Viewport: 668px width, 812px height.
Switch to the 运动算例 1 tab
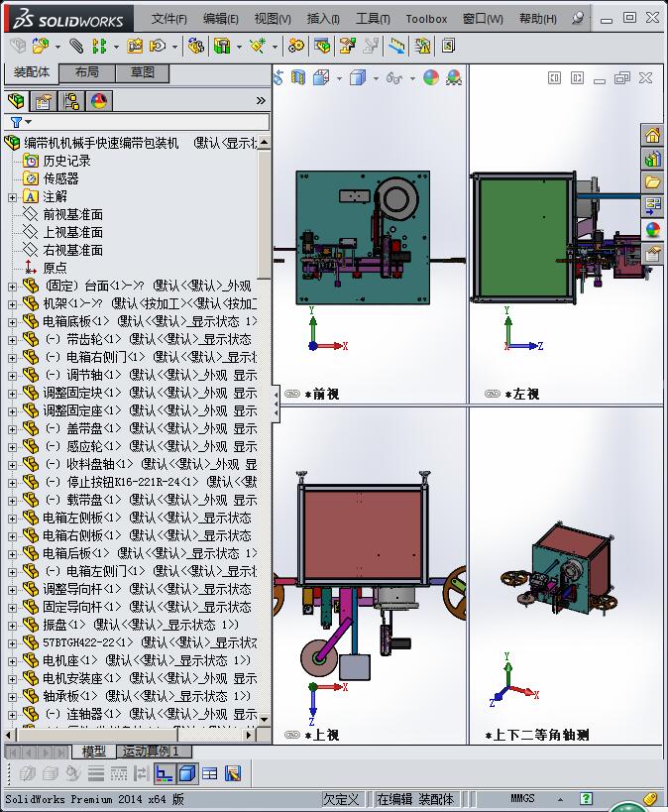tap(154, 751)
